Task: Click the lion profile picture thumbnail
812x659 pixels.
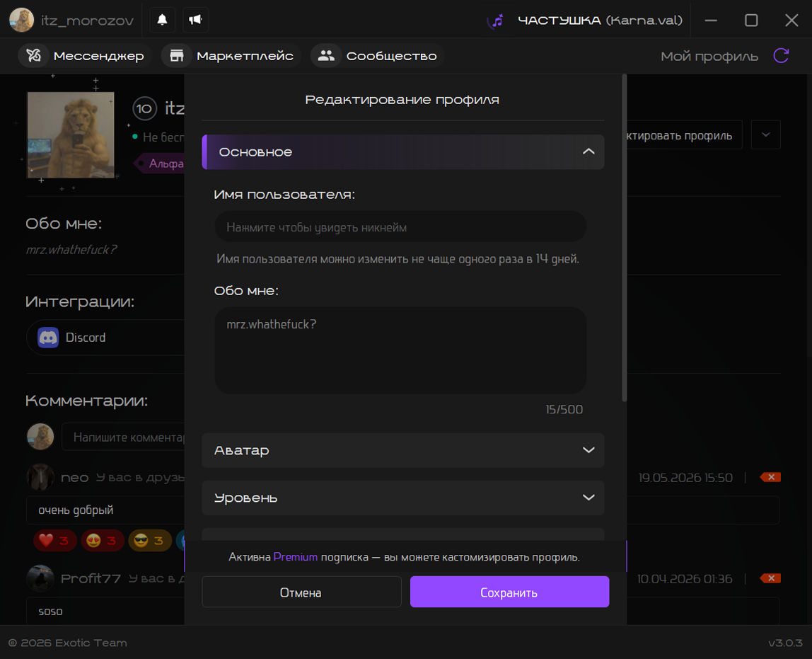Action: coord(71,134)
